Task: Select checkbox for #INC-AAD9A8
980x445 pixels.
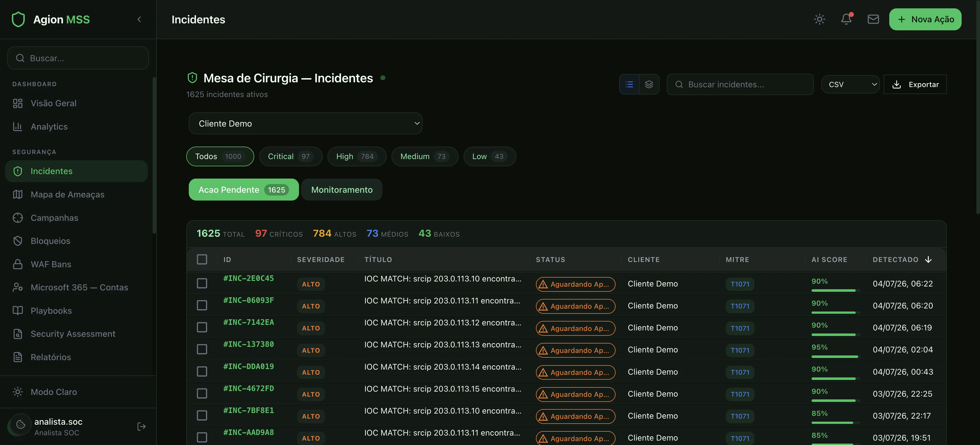Action: coord(202,438)
